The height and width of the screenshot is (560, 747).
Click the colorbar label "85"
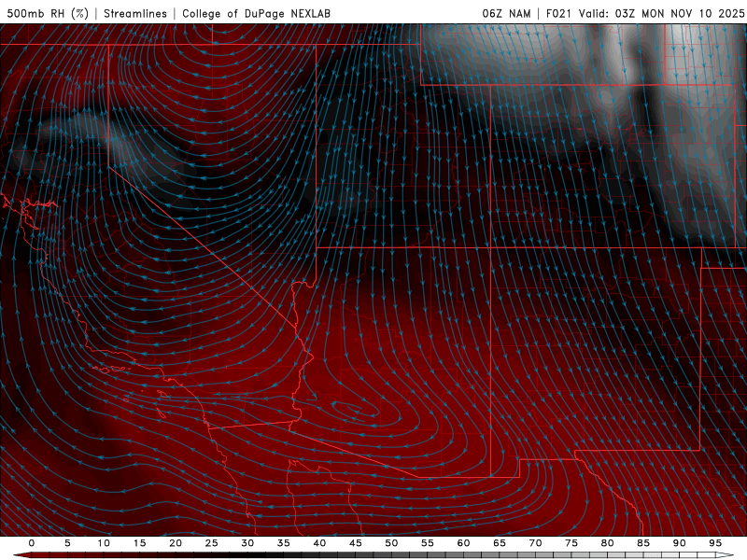click(x=643, y=543)
